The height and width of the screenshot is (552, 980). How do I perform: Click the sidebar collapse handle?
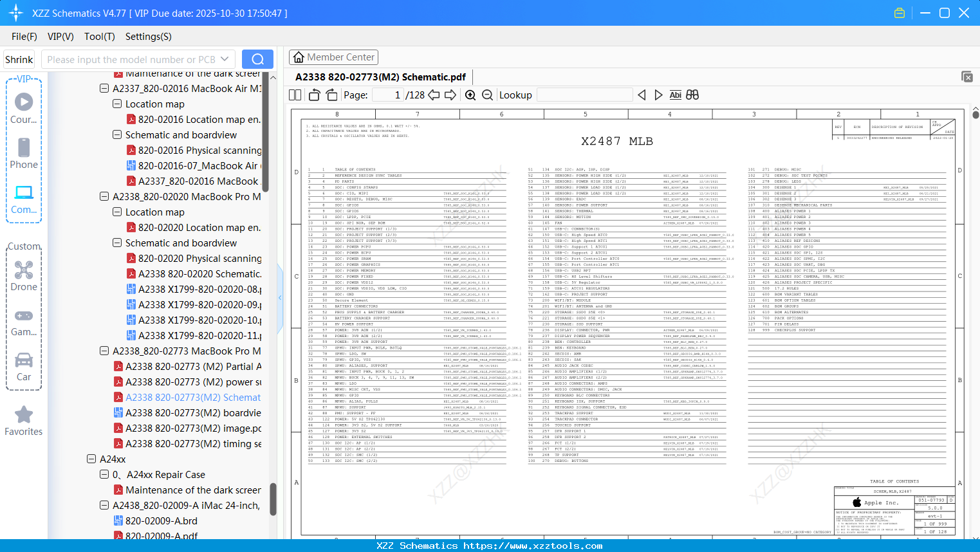tap(280, 298)
